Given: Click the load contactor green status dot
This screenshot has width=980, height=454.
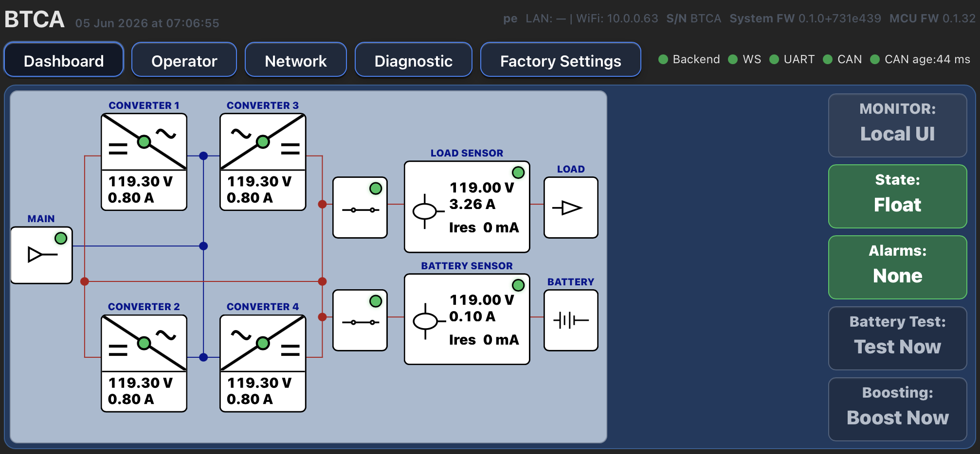Looking at the screenshot, I should click(x=376, y=189).
